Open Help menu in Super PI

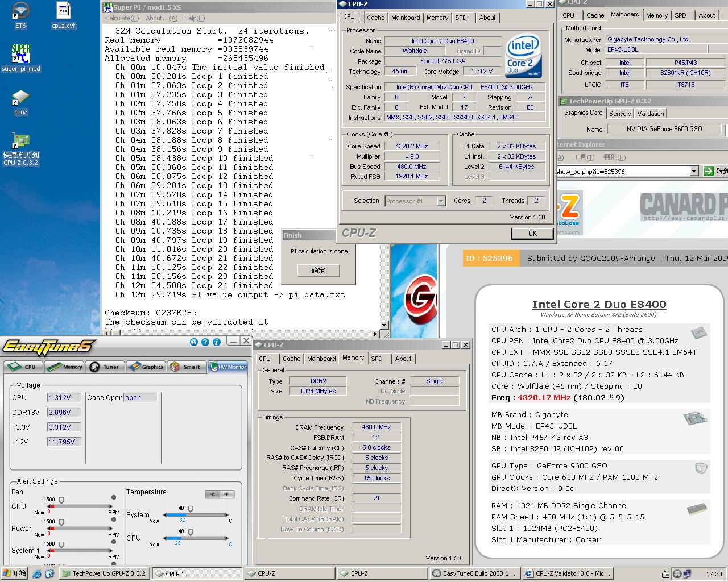click(x=195, y=18)
